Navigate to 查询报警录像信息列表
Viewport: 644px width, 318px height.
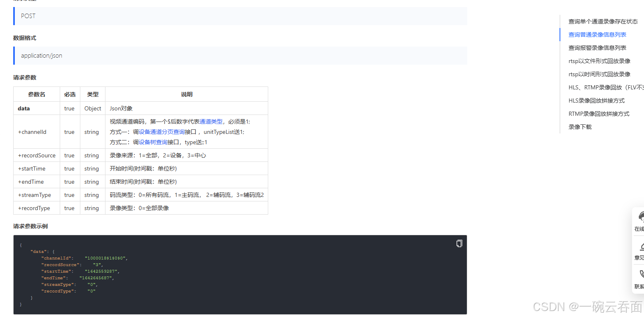[597, 48]
